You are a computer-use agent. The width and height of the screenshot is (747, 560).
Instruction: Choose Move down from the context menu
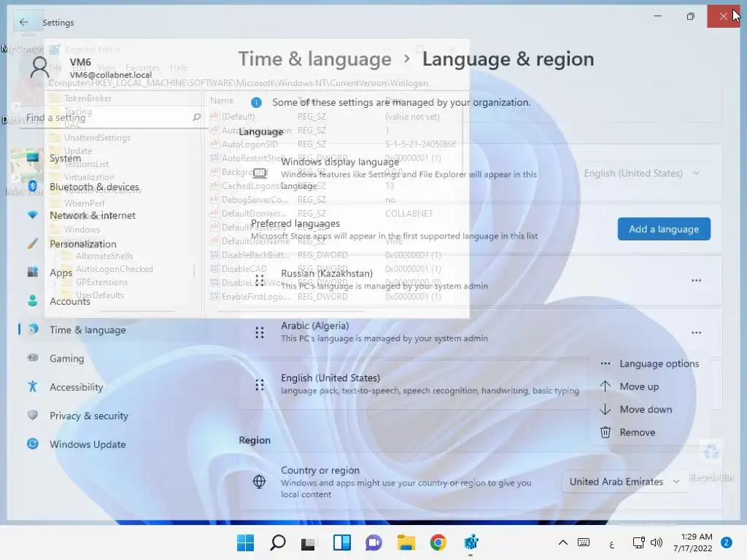(649, 410)
